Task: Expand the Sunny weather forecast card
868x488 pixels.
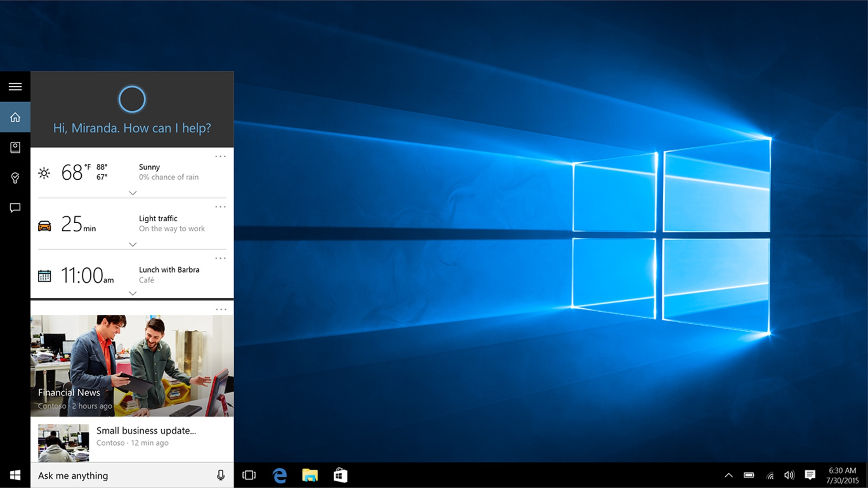Action: (132, 193)
